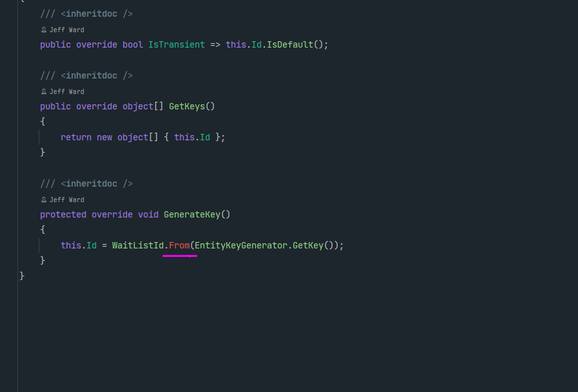Image resolution: width=578 pixels, height=392 pixels.
Task: Click the author avatar above GenerateKey method
Action: pos(43,199)
